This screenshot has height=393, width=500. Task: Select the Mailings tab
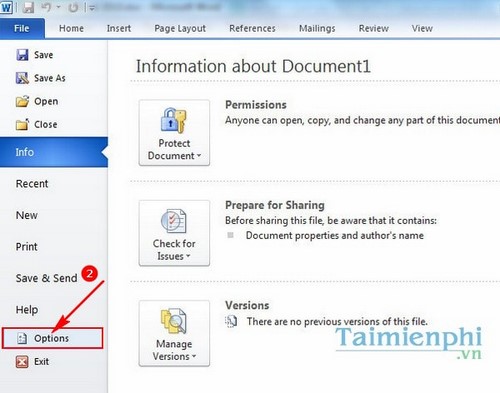pos(317,29)
